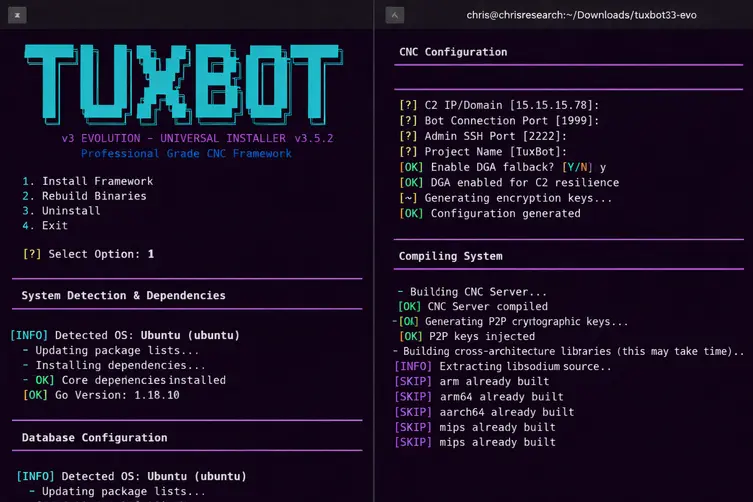Choose menu line '3. Uninstall'
This screenshot has width=753, height=502.
click(61, 211)
